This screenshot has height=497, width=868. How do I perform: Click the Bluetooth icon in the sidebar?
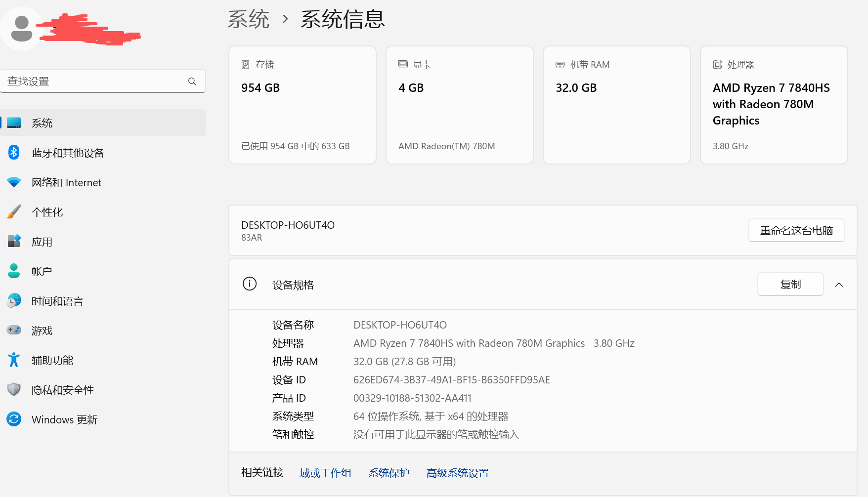pos(14,152)
